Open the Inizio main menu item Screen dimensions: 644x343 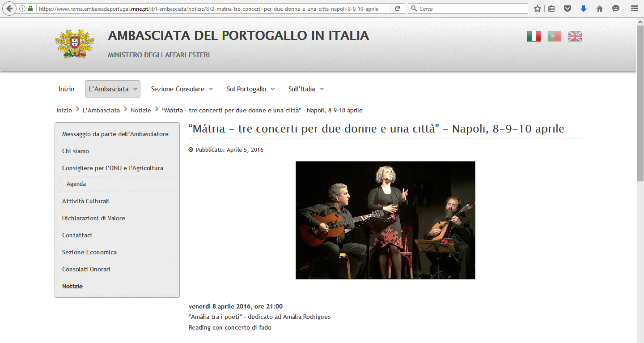(67, 89)
